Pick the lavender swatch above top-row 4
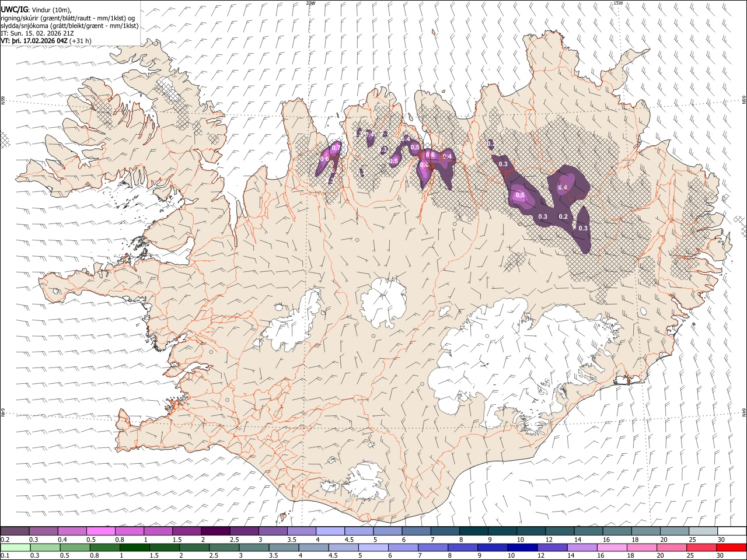This screenshot has height=560, width=747. click(x=330, y=531)
